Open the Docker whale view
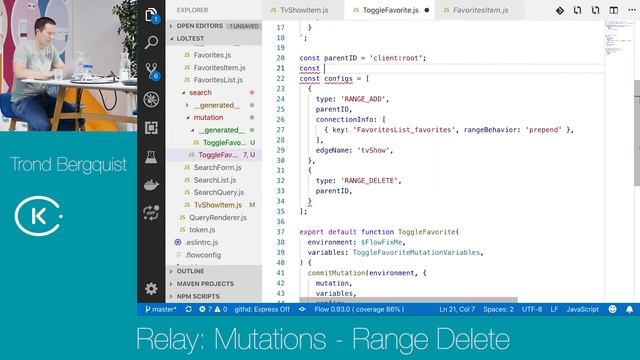 (x=151, y=185)
